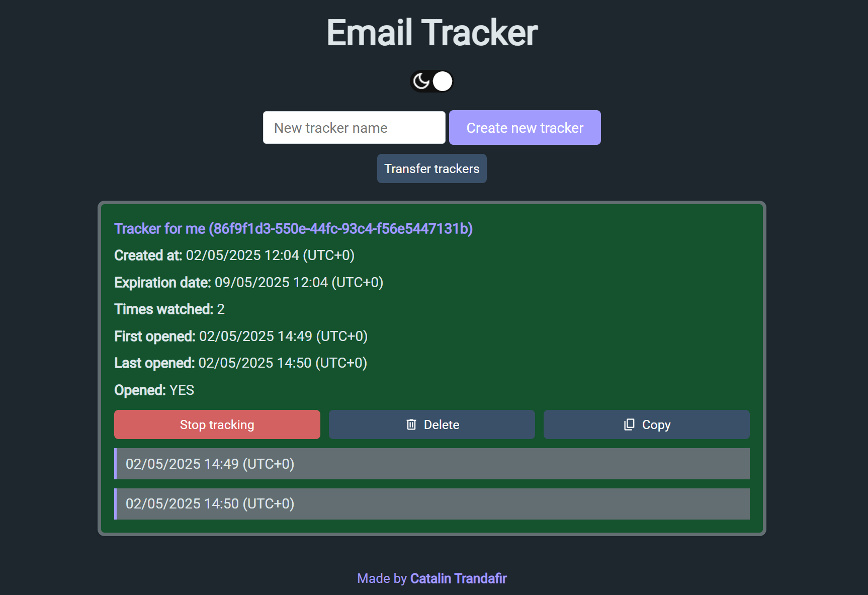Toggle the dark mode switch
Viewport: 868px width, 595px height.
(x=431, y=81)
